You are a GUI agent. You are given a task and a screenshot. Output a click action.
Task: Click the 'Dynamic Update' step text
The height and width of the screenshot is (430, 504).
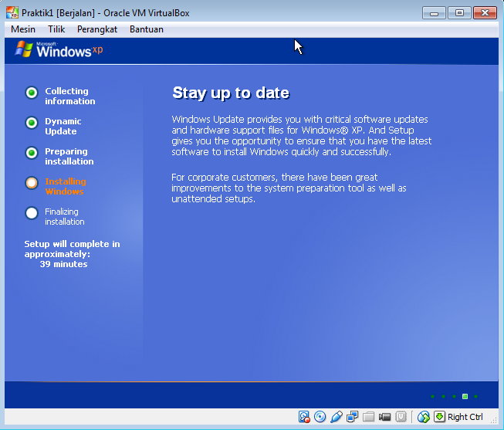pyautogui.click(x=63, y=126)
